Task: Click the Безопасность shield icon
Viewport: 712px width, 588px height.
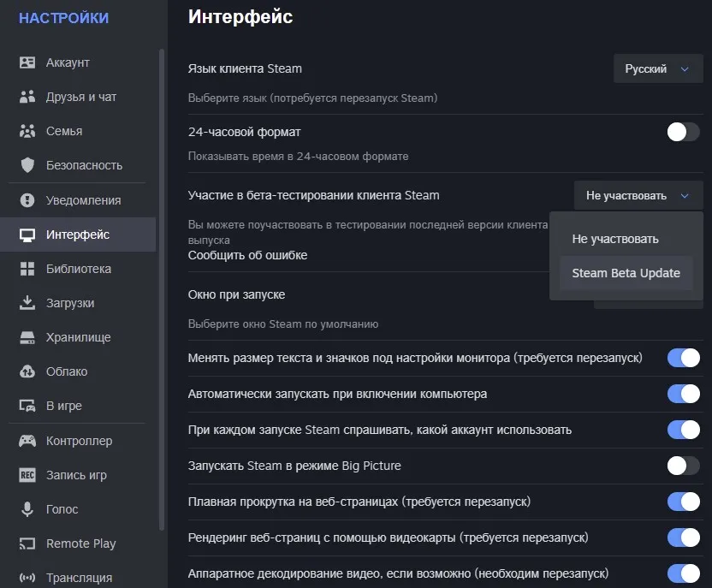Action: pos(27,165)
